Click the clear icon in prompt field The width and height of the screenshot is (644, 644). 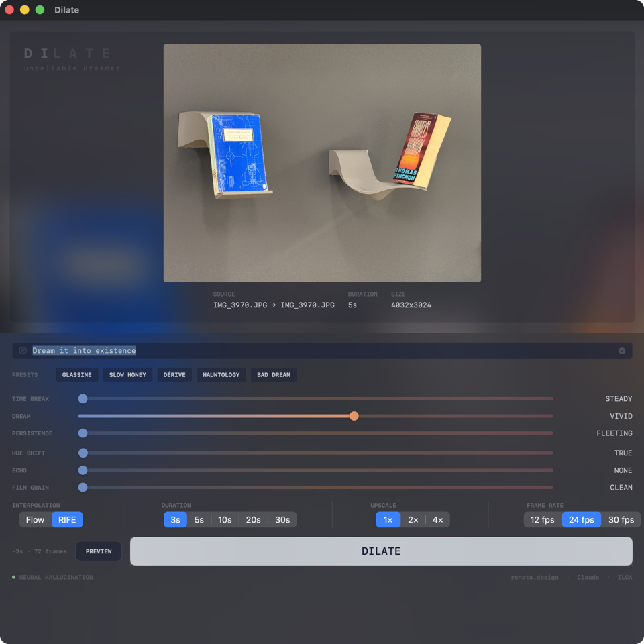(622, 351)
